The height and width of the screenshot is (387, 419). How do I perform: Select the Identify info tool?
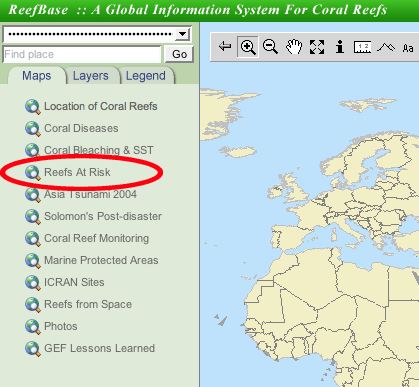[340, 47]
